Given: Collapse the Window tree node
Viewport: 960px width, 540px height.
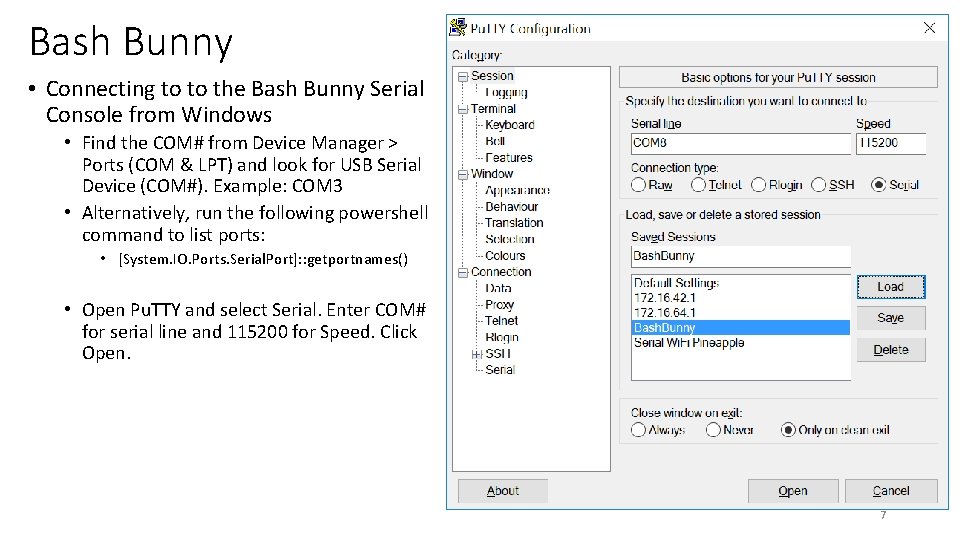Looking at the screenshot, I should click(463, 174).
